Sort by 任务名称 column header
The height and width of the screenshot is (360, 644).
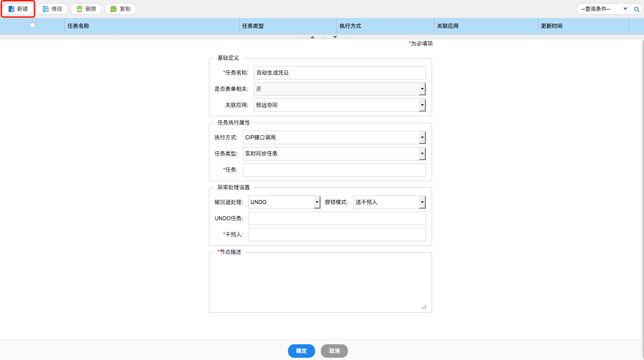tap(78, 26)
